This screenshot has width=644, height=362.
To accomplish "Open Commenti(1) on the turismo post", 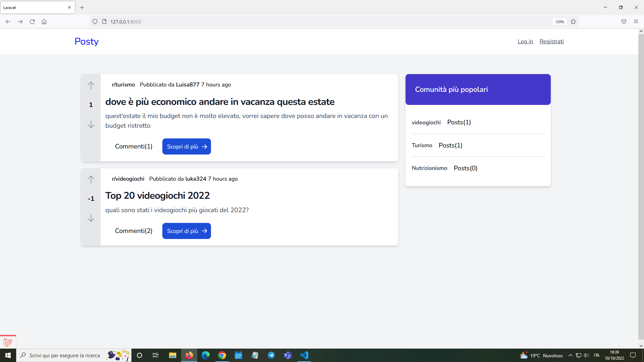I will tap(133, 146).
